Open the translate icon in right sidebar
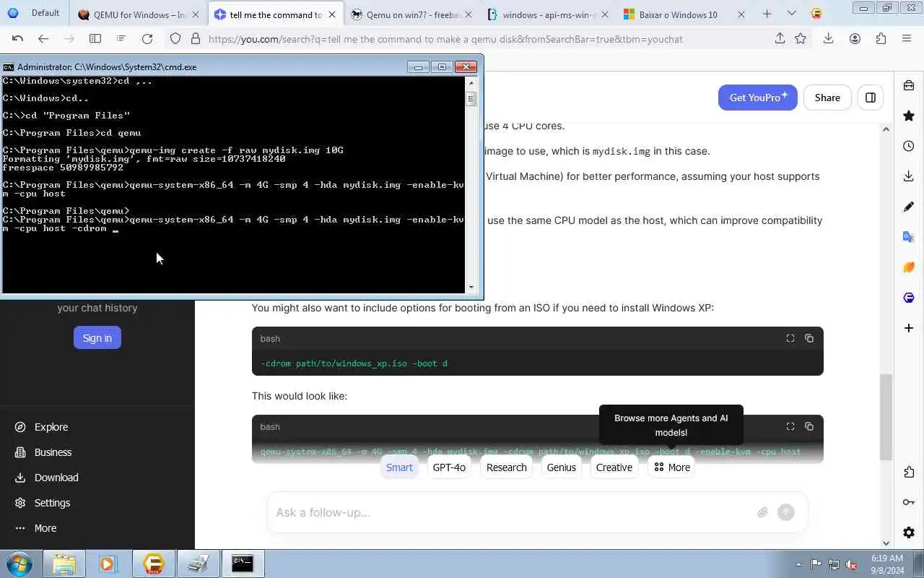Viewport: 924px width, 578px height. [909, 237]
